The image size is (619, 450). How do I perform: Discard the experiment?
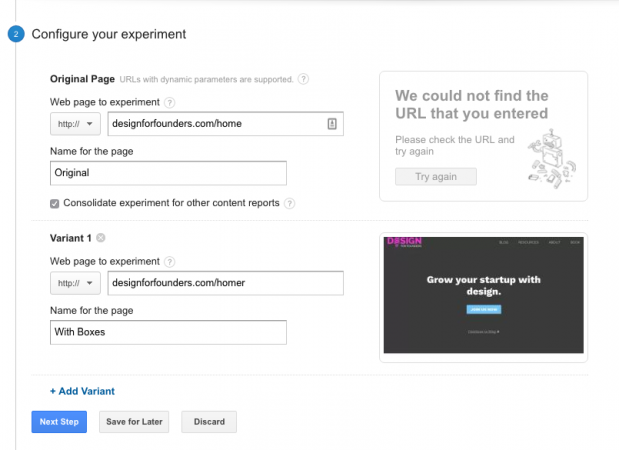pos(209,422)
